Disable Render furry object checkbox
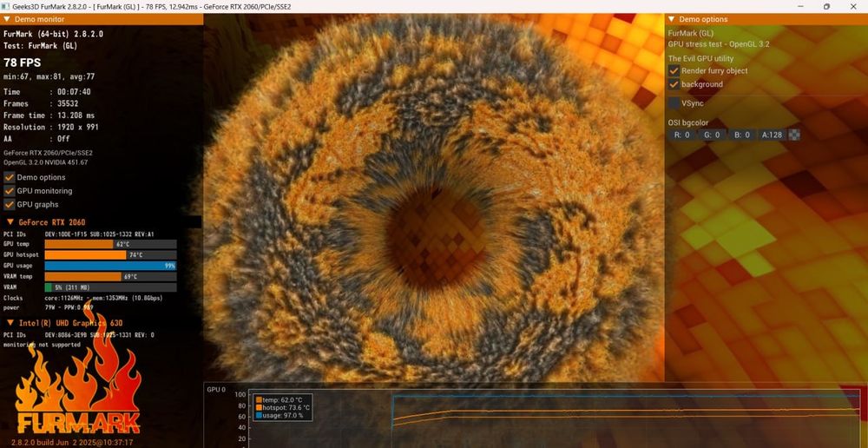 pyautogui.click(x=674, y=71)
